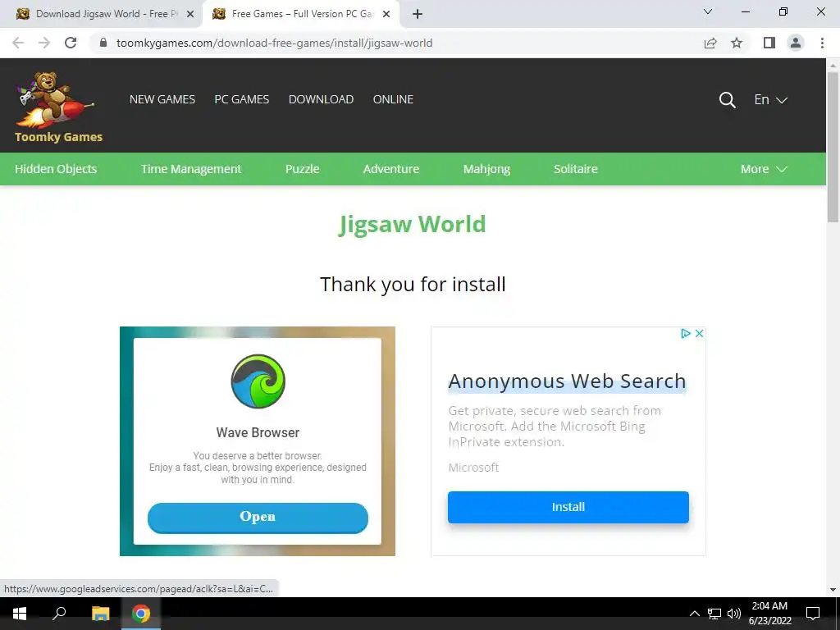Image resolution: width=840 pixels, height=630 pixels.
Task: Click the vertical scrollbar thumb
Action: 833,146
